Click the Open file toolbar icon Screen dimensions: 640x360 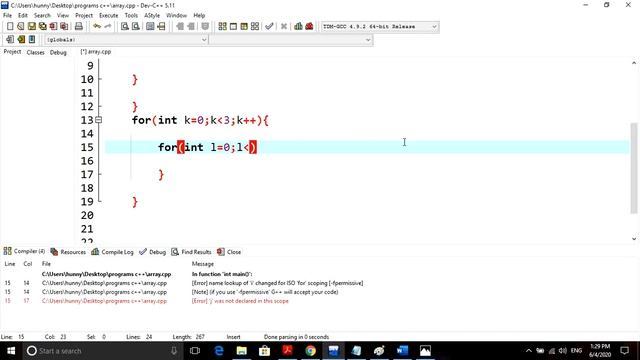pos(20,26)
